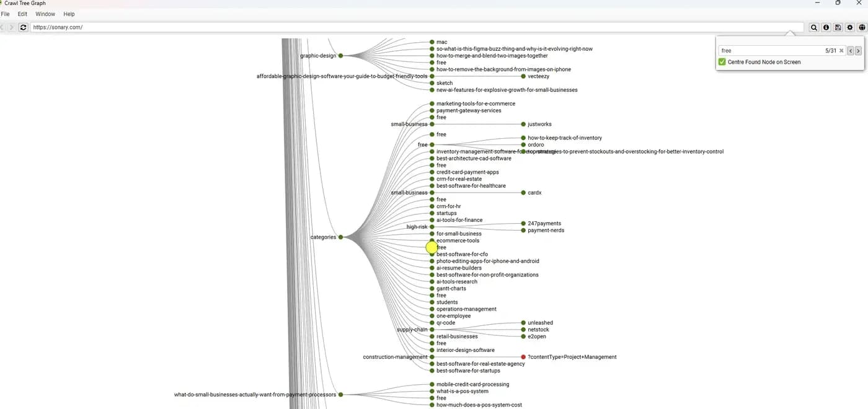The height and width of the screenshot is (409, 868).
Task: Click the red ?contentType=Project+Management node dot
Action: click(523, 357)
